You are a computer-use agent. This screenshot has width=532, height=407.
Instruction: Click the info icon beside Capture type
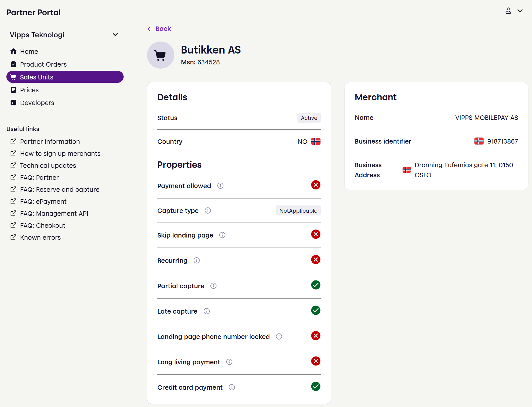click(x=208, y=210)
